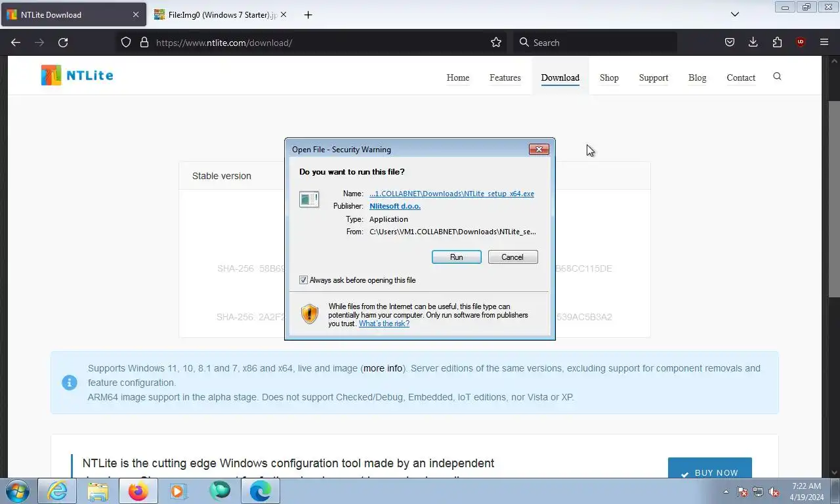Click the teal round taskbar icon
840x504 pixels.
(220, 491)
